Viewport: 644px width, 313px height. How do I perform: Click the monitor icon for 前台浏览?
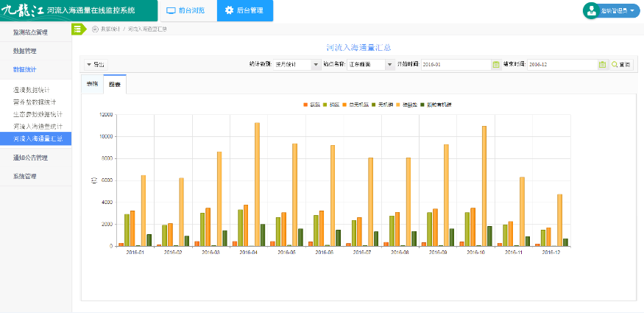[x=171, y=10]
